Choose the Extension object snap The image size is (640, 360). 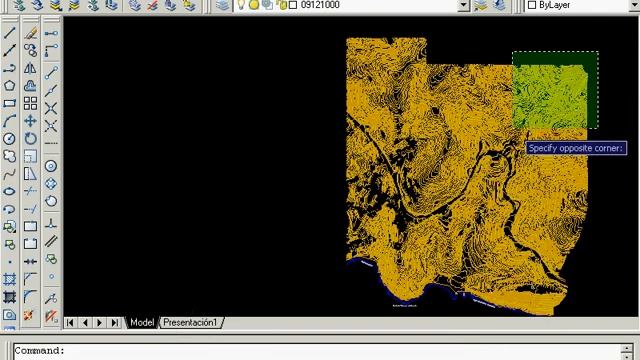(51, 143)
